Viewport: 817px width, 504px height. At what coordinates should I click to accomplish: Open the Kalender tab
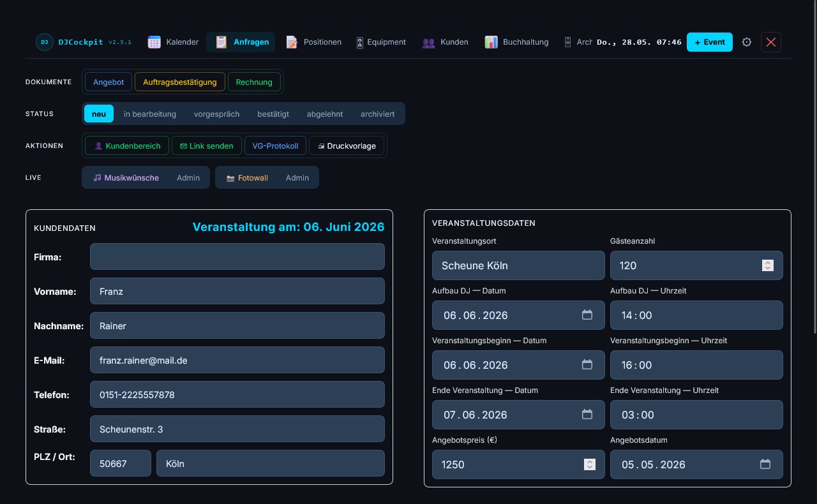coord(173,42)
